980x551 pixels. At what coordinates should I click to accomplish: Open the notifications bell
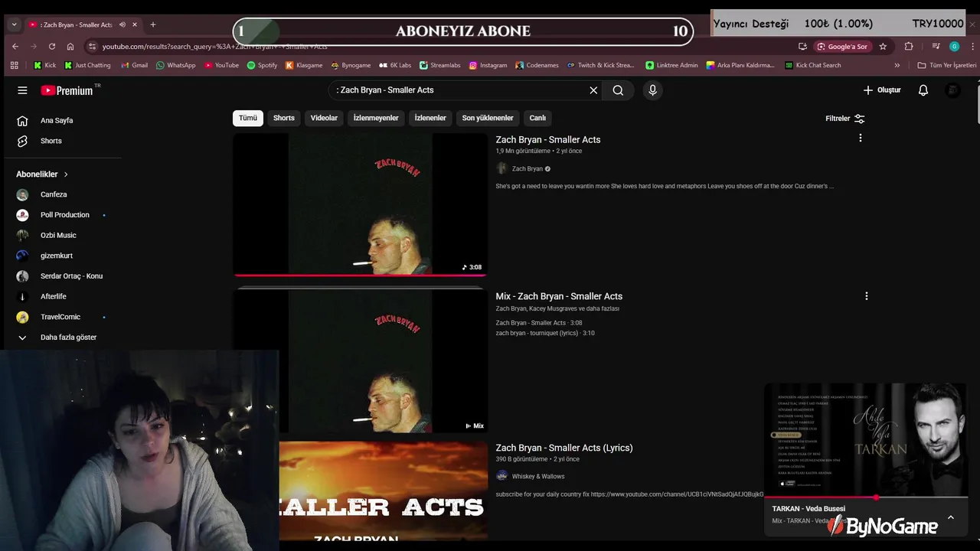923,90
